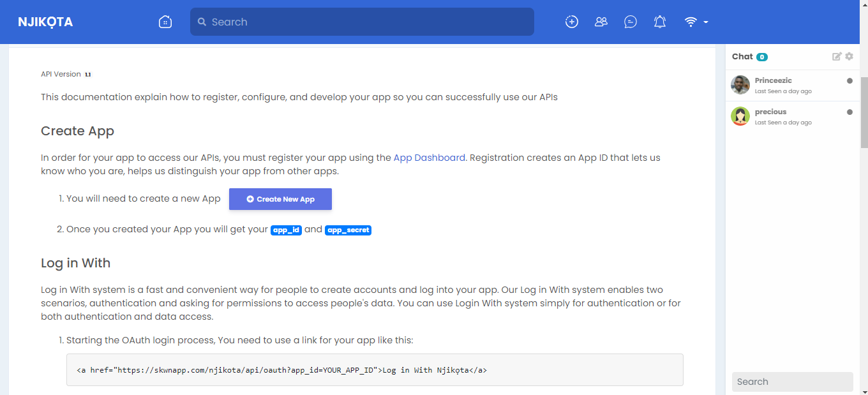Open friend requests people icon
Viewport: 868px width, 395px height.
point(601,22)
